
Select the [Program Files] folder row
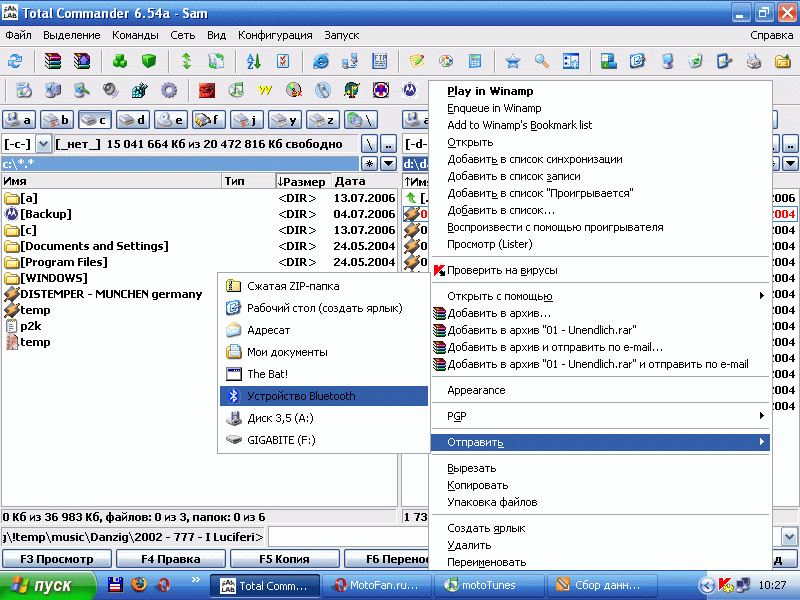tap(199, 262)
